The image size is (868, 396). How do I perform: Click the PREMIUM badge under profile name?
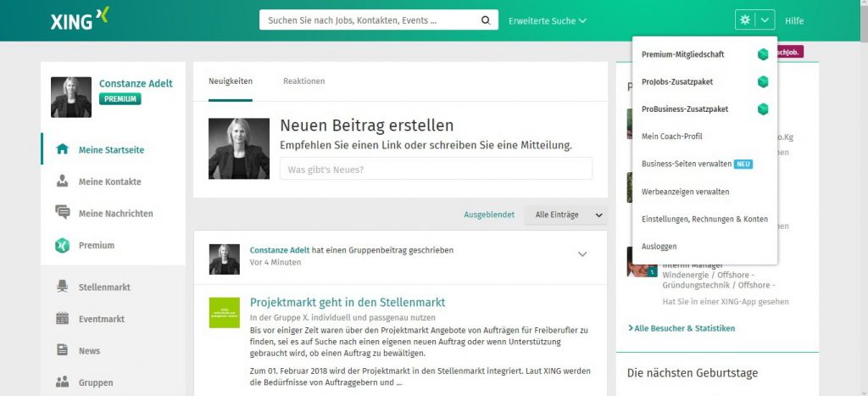click(x=120, y=99)
